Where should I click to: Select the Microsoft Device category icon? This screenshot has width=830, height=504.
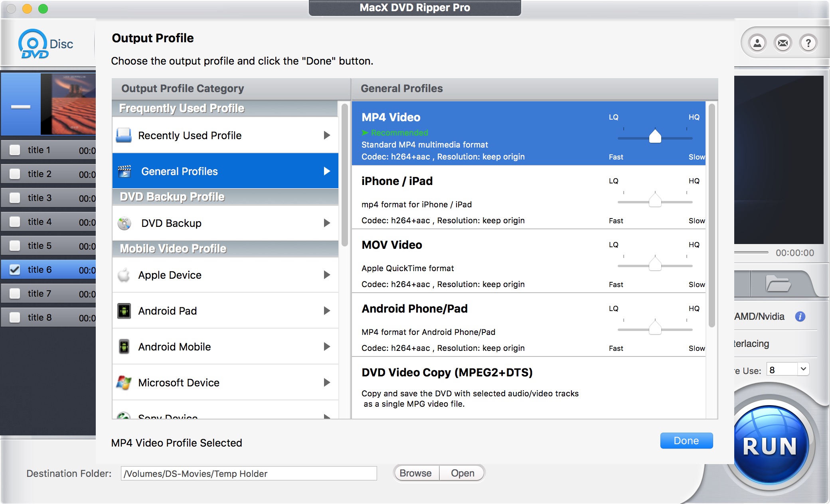pyautogui.click(x=124, y=382)
